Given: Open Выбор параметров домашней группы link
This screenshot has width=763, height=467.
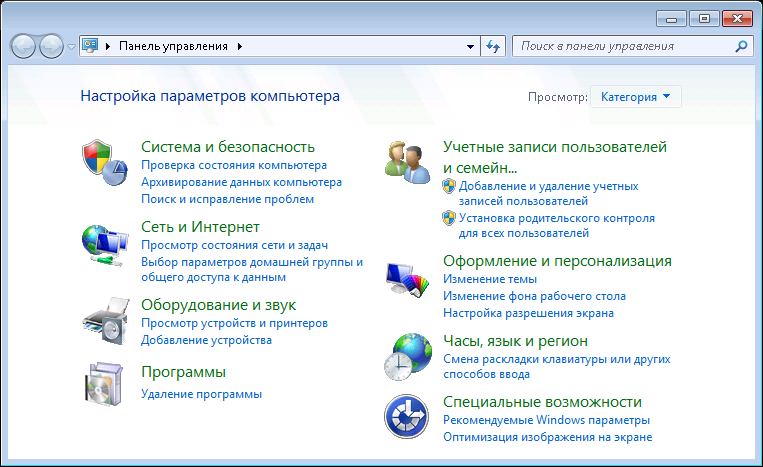Looking at the screenshot, I should [252, 269].
